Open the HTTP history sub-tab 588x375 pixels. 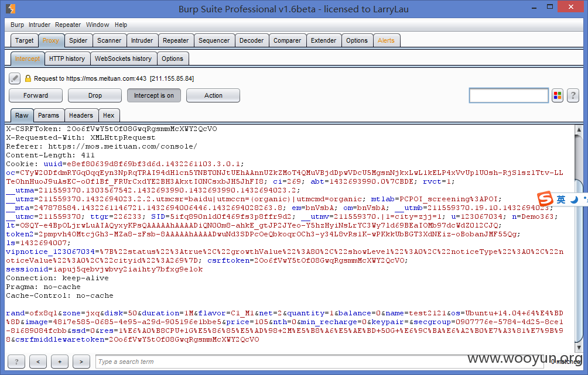click(x=67, y=59)
